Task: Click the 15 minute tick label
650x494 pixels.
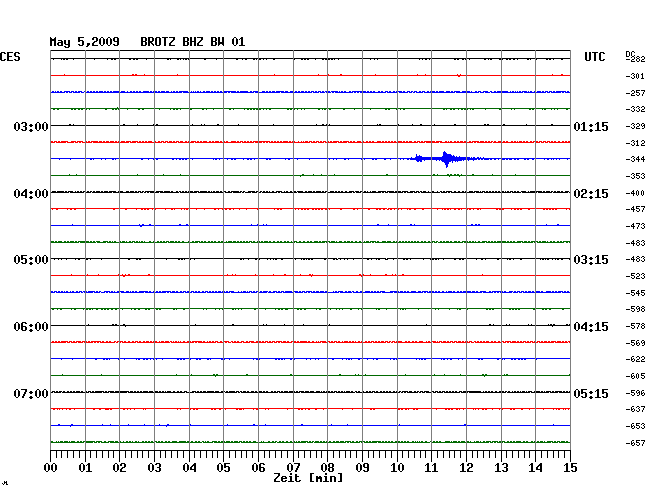Action: tap(570, 467)
